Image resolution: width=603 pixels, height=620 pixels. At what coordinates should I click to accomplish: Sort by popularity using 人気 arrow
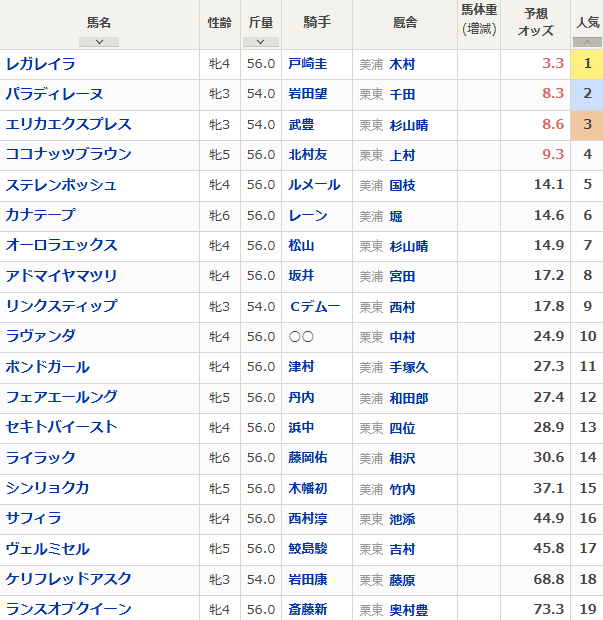587,42
